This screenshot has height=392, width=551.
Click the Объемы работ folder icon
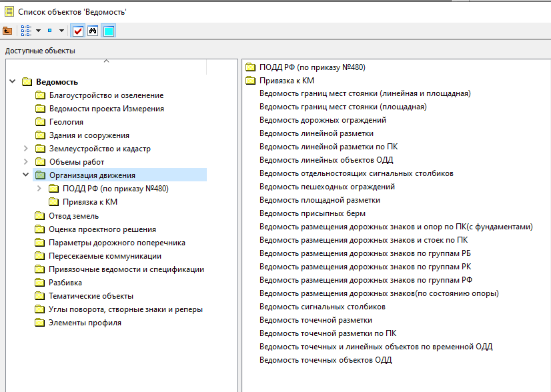point(40,162)
